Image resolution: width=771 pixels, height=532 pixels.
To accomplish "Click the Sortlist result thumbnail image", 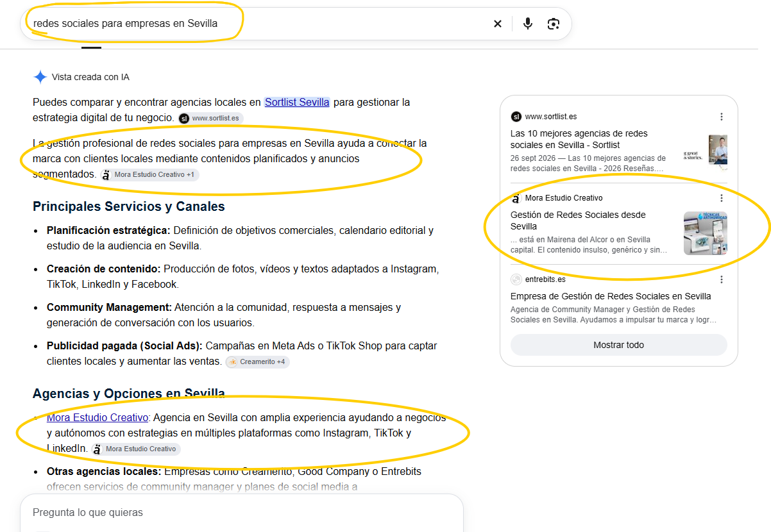I will 706,152.
